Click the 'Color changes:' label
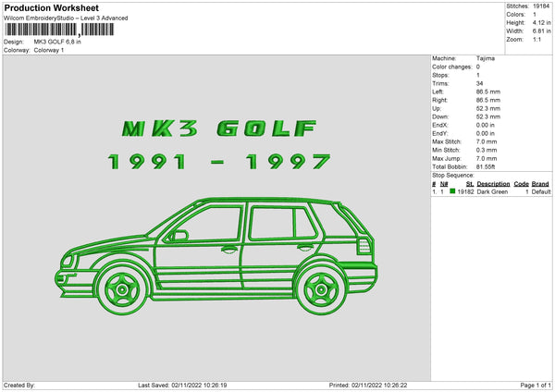 (452, 67)
